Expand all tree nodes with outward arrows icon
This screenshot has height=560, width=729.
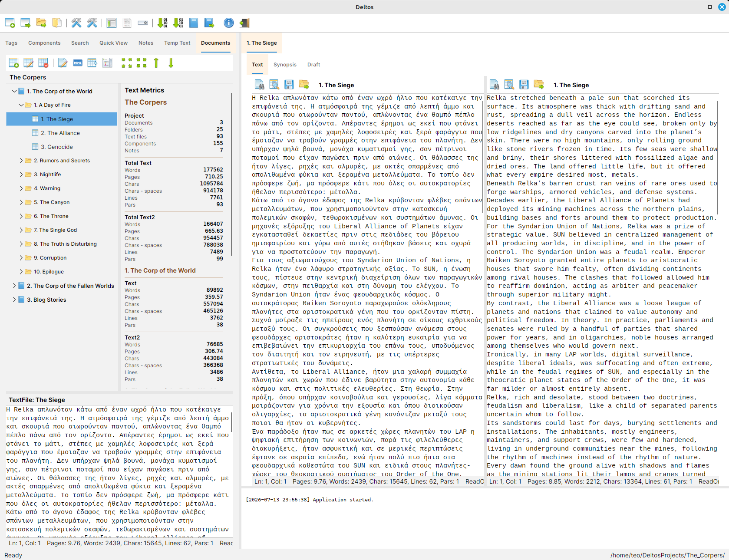tap(127, 63)
